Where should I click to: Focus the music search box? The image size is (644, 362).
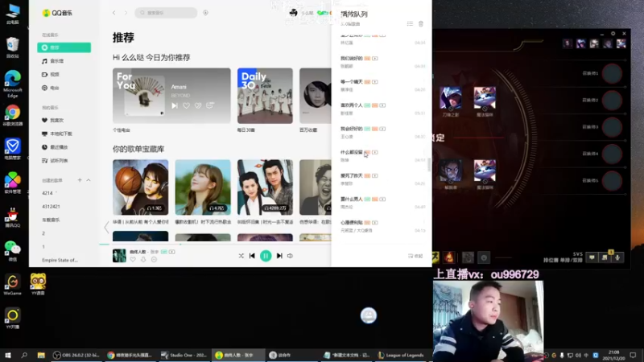tap(166, 13)
